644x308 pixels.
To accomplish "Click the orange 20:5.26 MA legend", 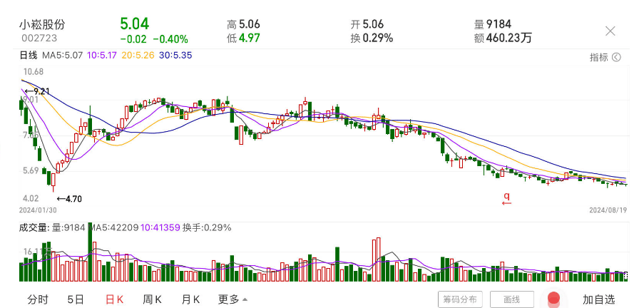I will pos(138,55).
